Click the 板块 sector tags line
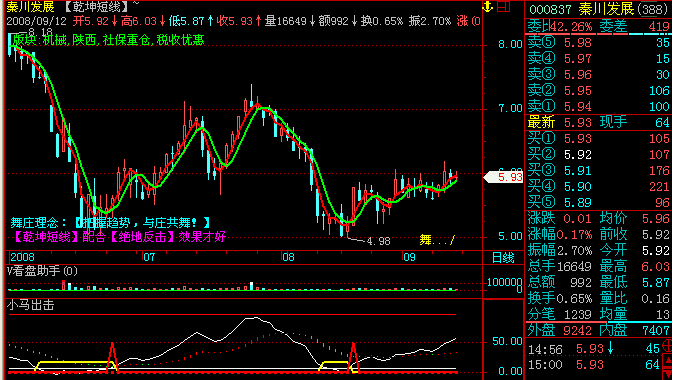673x380 pixels. pyautogui.click(x=109, y=40)
